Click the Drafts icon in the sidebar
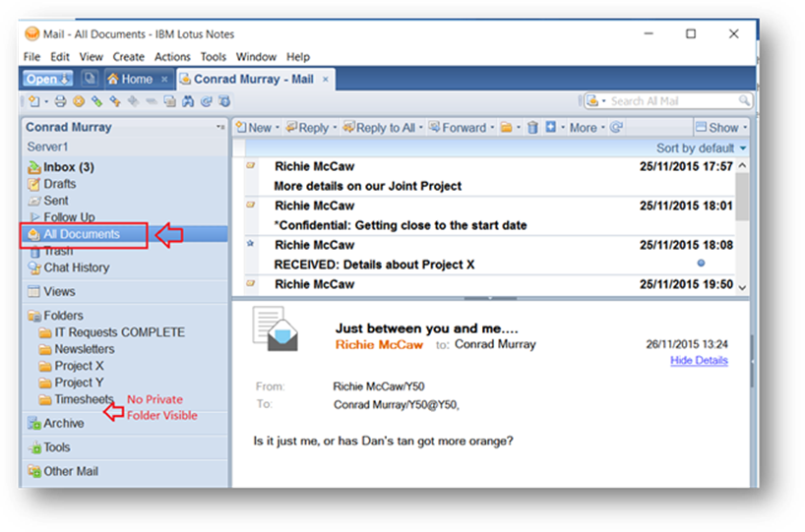805x532 pixels. click(33, 184)
